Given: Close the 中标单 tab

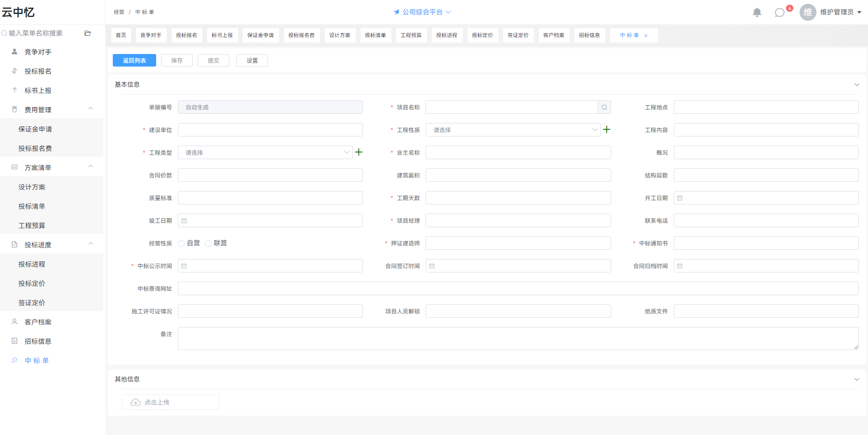Looking at the screenshot, I should pos(646,36).
